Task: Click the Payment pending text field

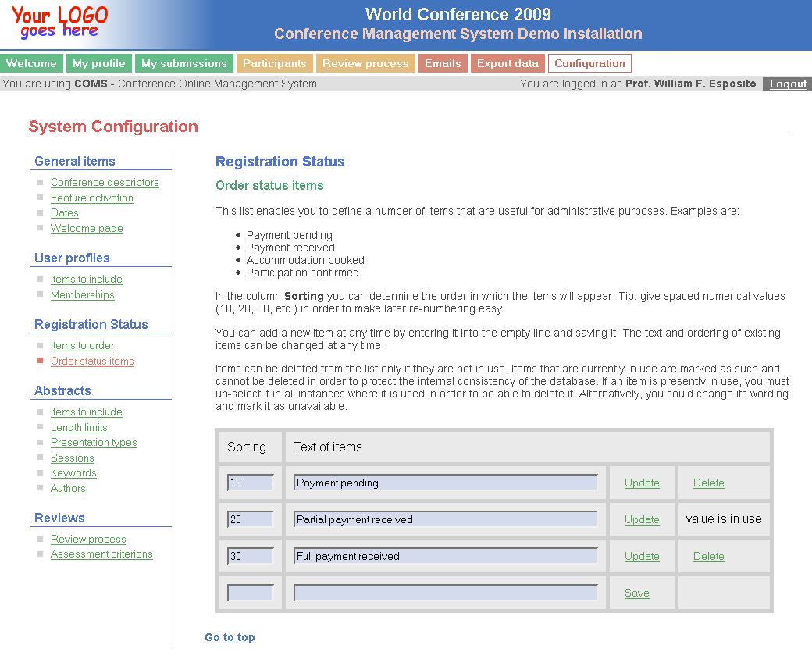Action: coord(445,483)
